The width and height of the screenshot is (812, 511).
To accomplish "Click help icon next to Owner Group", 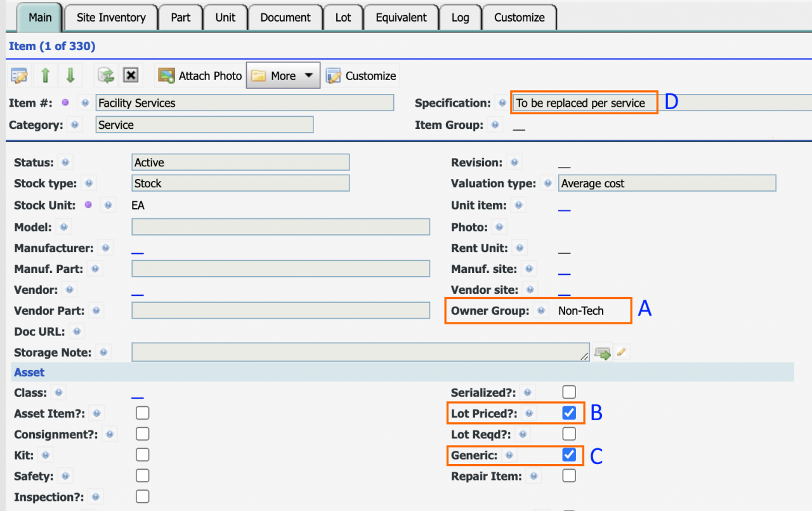I will (x=541, y=311).
